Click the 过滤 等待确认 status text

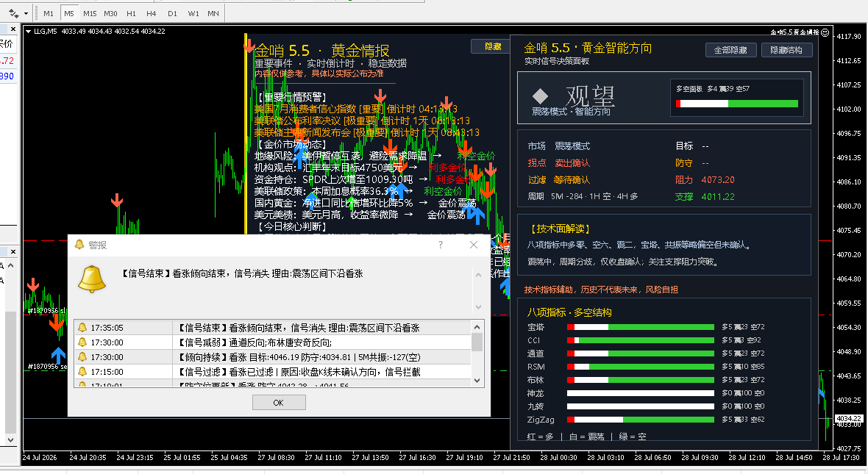(558, 180)
